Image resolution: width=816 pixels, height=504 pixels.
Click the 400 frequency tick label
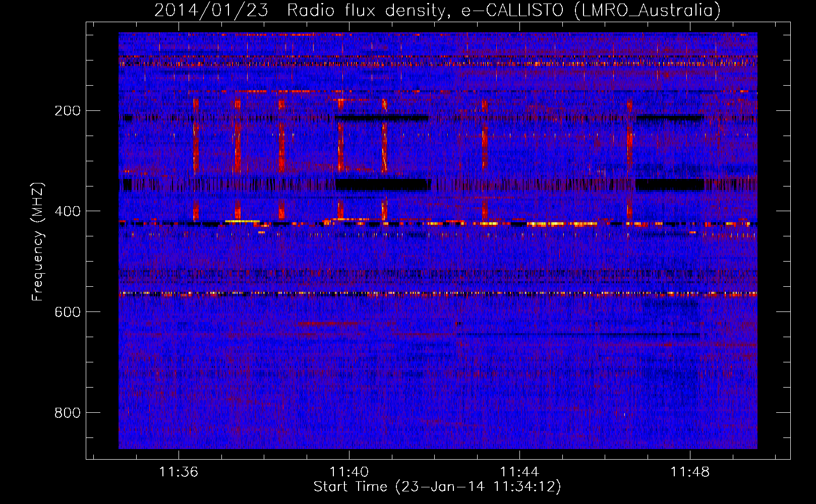(68, 211)
